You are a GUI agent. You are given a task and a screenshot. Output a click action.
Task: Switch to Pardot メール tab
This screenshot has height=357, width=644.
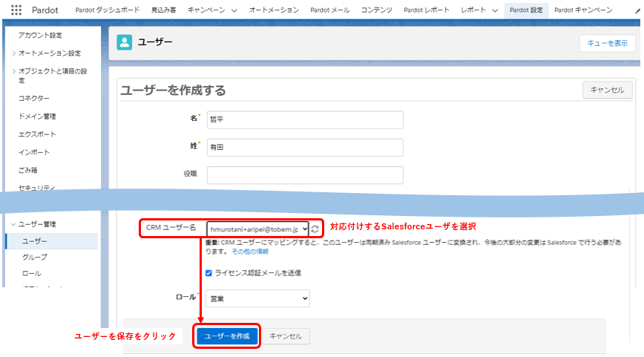coord(330,10)
